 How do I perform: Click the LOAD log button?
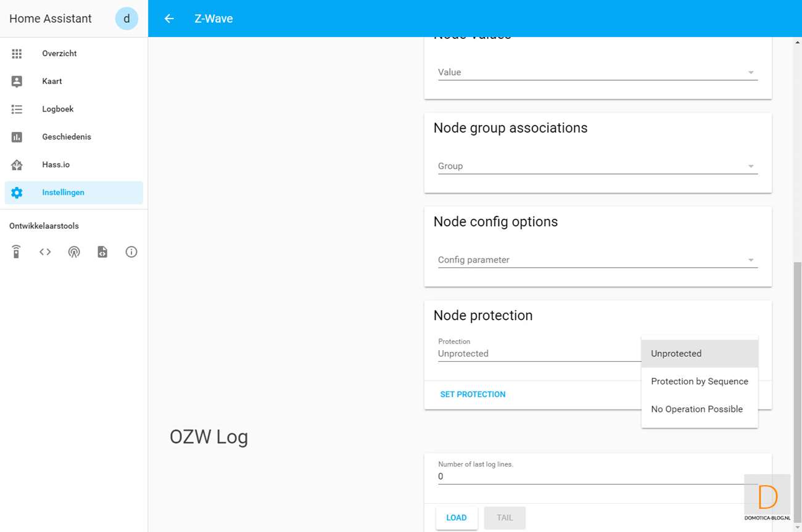pyautogui.click(x=457, y=518)
